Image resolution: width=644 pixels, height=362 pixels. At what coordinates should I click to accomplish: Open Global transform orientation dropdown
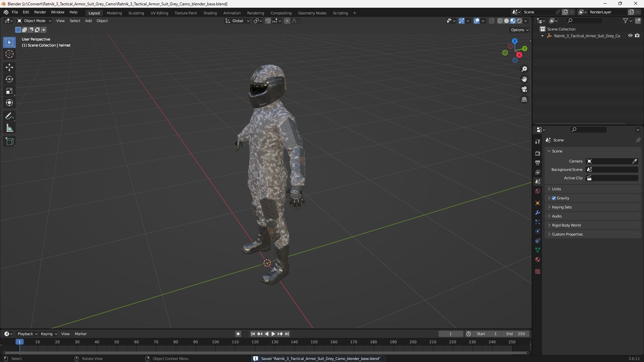tap(237, 21)
